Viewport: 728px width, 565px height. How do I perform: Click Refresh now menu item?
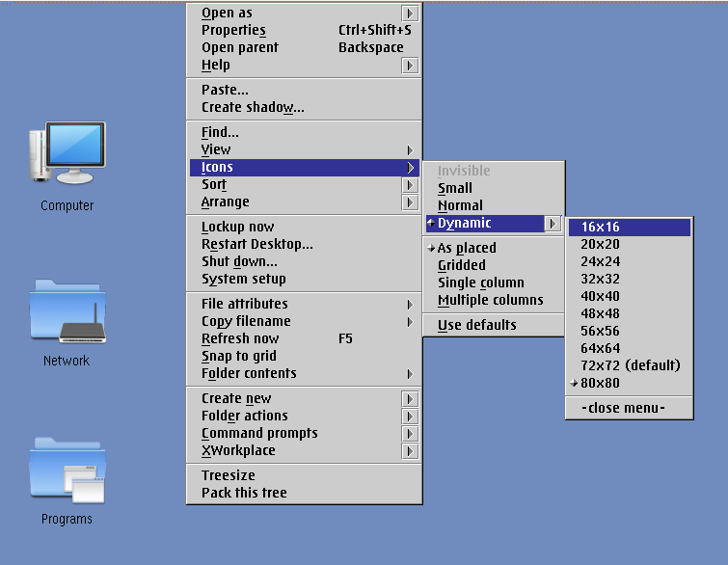(305, 339)
